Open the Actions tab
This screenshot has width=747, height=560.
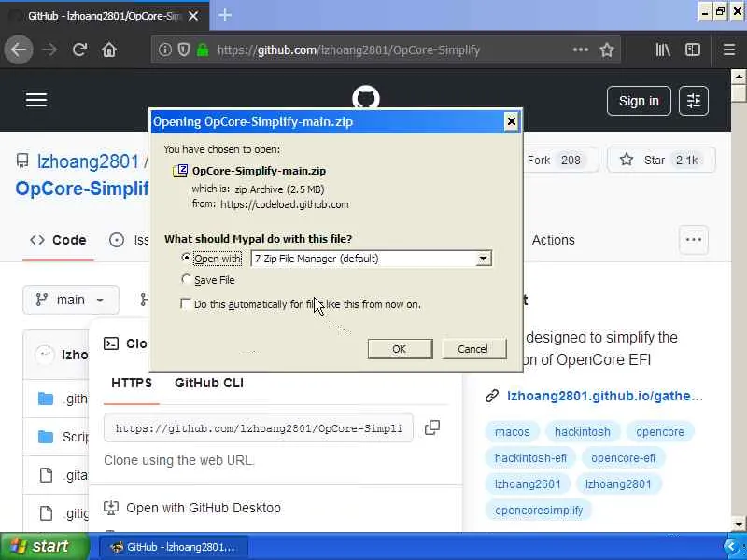pyautogui.click(x=553, y=240)
